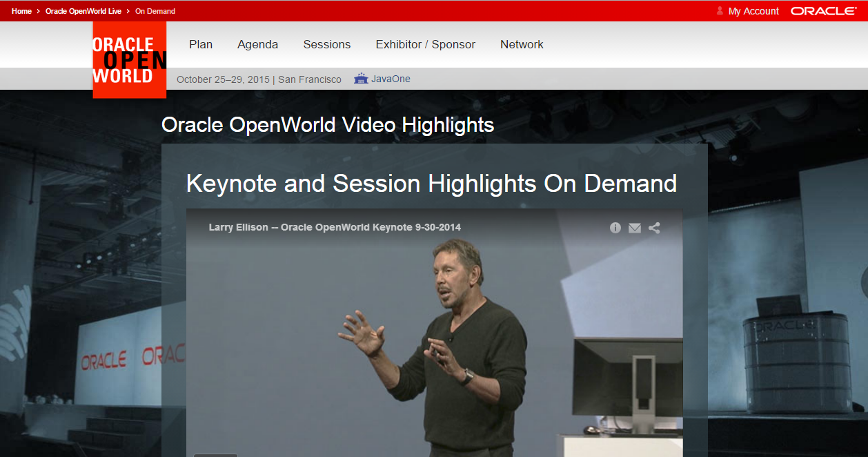This screenshot has height=457, width=868.
Task: Go to the Oracle OpenWorld red logo
Action: 130,60
